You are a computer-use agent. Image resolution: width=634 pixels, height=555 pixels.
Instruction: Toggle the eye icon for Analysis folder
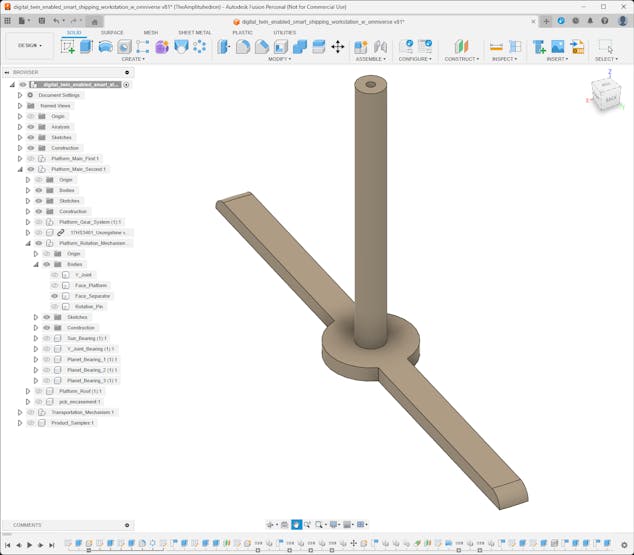click(x=31, y=127)
